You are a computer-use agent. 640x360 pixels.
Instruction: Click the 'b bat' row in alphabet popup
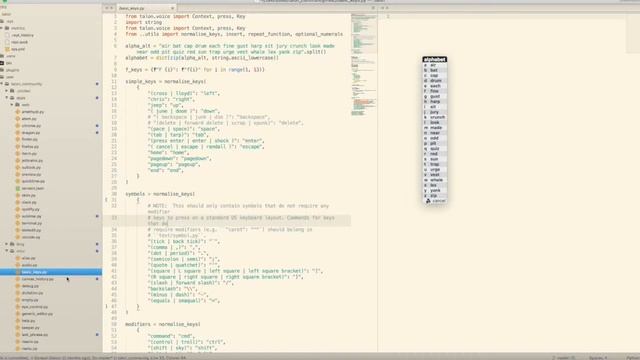(x=435, y=70)
